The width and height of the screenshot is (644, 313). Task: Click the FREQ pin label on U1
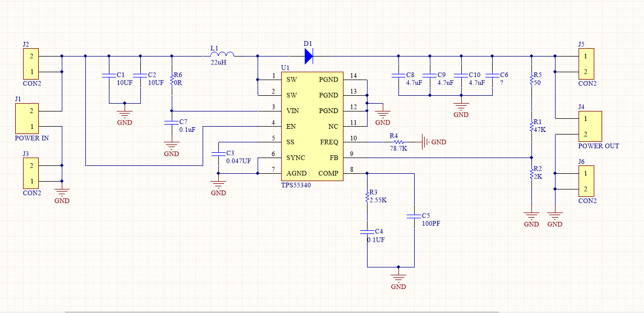[329, 142]
